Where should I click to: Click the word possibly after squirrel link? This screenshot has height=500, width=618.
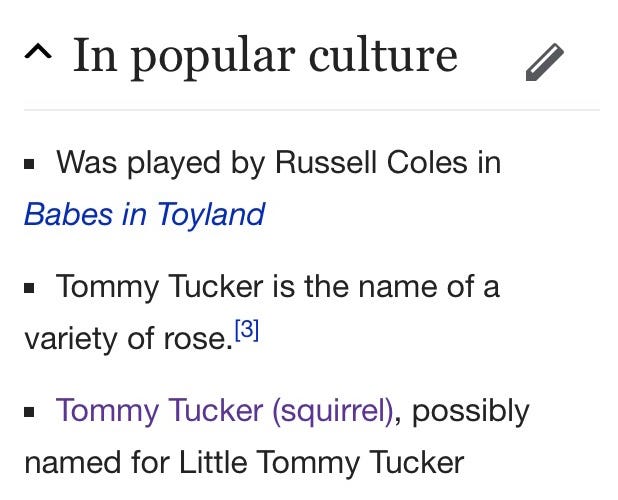(471, 411)
